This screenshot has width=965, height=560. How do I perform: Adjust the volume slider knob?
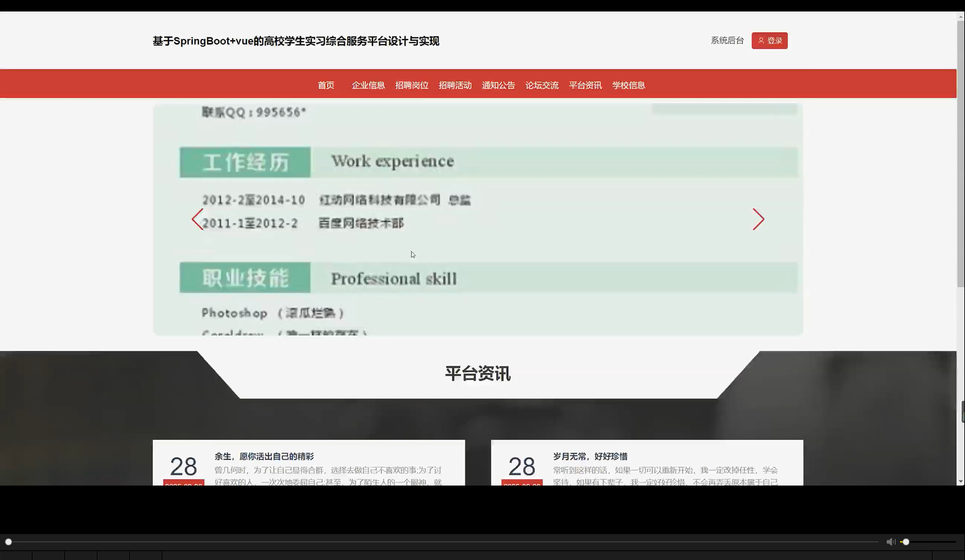point(906,542)
